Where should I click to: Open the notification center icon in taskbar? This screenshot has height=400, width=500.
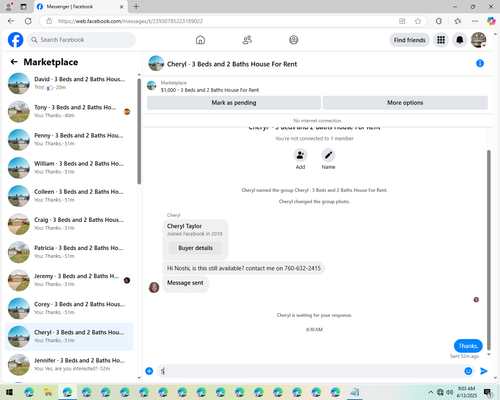pos(488,392)
